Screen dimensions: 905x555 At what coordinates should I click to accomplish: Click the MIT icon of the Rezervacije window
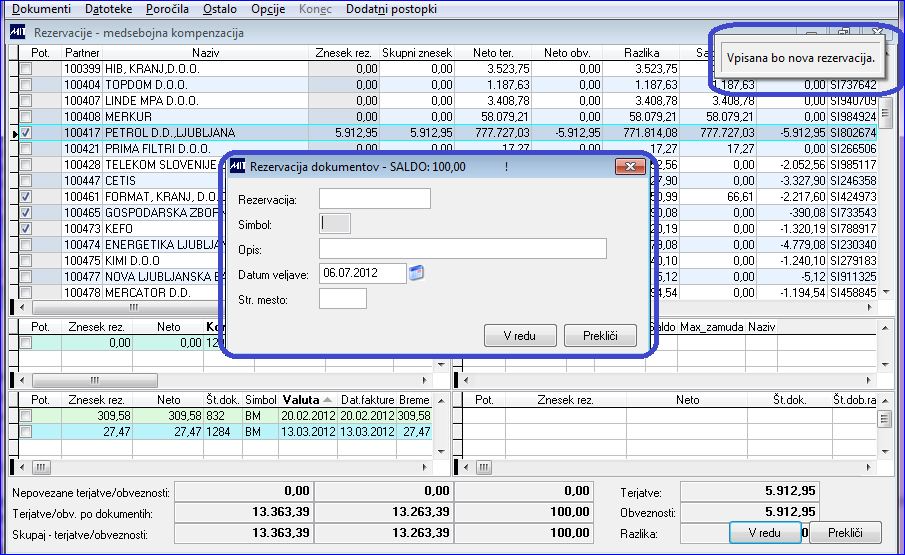point(17,32)
